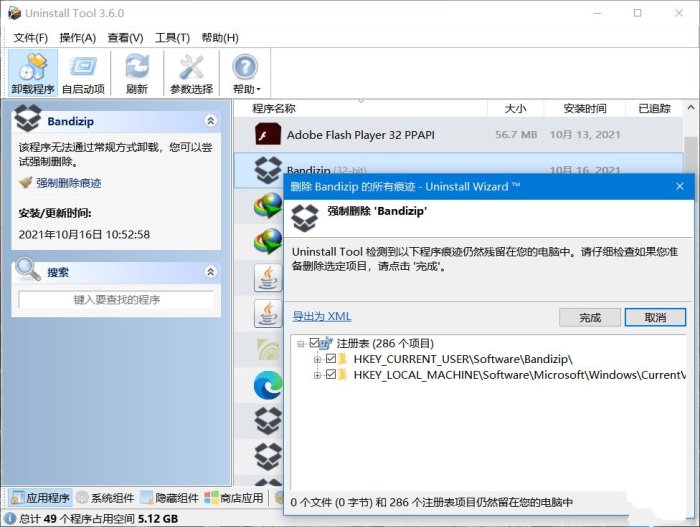The height and width of the screenshot is (527, 700).
Task: Select the Microsoft Edge program icon in list
Action: coord(268,385)
